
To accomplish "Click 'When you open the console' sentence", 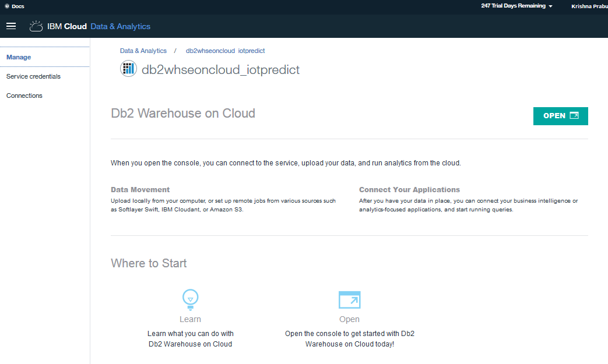I will pyautogui.click(x=286, y=163).
